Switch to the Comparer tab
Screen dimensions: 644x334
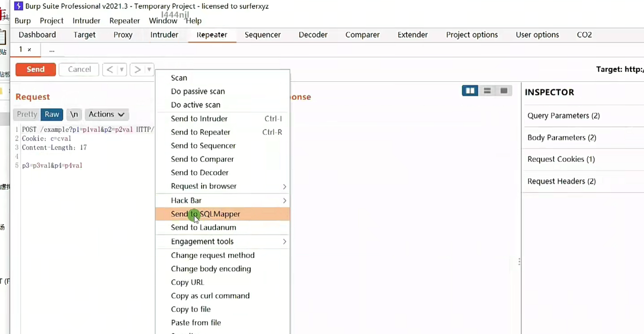tap(362, 35)
